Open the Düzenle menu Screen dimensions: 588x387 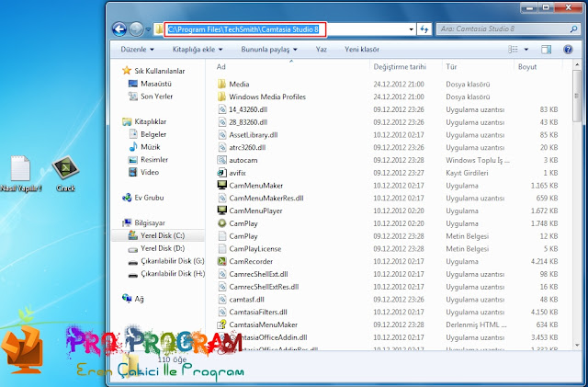[x=137, y=49]
